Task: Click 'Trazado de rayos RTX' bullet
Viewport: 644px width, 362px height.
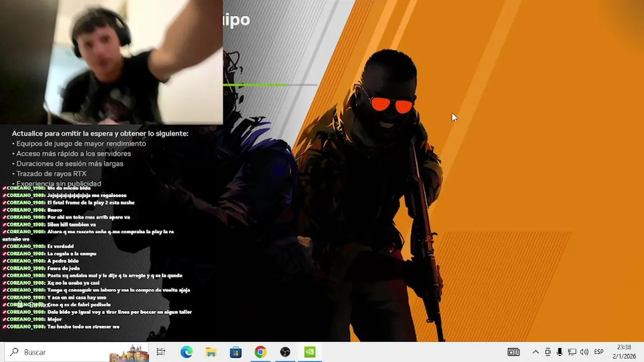Action: [51, 173]
